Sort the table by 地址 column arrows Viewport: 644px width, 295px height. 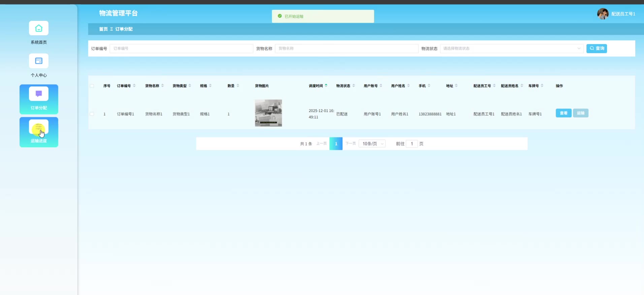tap(456, 86)
